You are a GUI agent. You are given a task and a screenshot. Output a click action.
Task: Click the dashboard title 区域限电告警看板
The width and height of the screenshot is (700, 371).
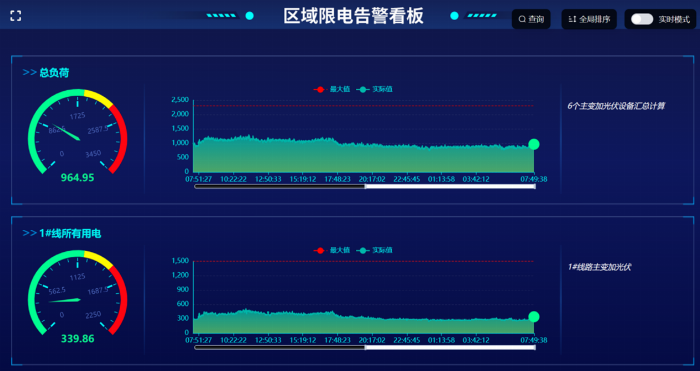coord(353,16)
